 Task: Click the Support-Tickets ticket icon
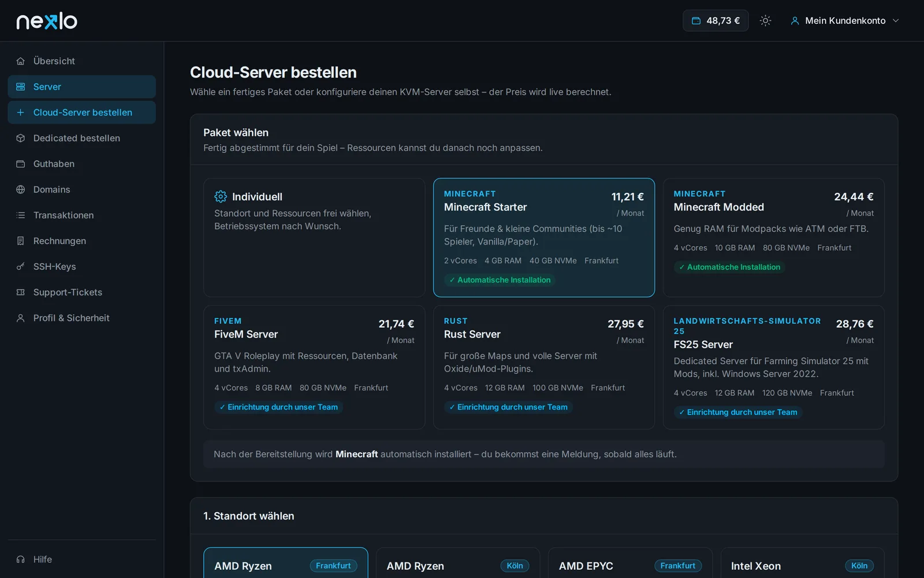(x=21, y=292)
